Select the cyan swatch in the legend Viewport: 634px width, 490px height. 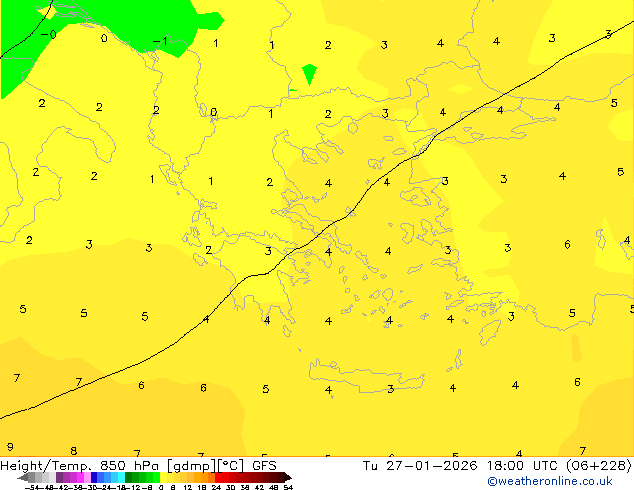coord(121,477)
